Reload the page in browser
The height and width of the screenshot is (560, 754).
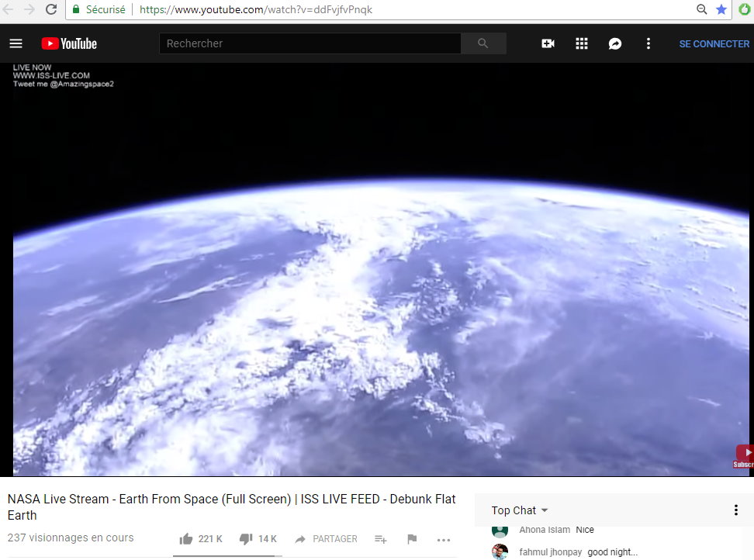[x=51, y=9]
